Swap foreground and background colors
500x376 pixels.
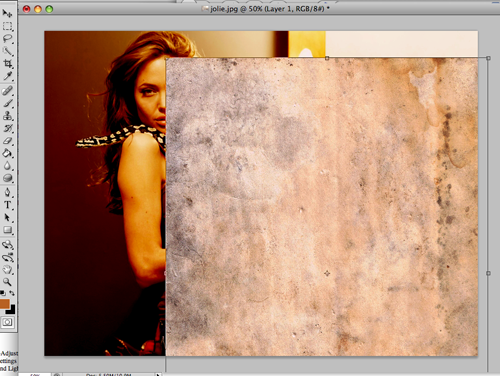point(12,293)
